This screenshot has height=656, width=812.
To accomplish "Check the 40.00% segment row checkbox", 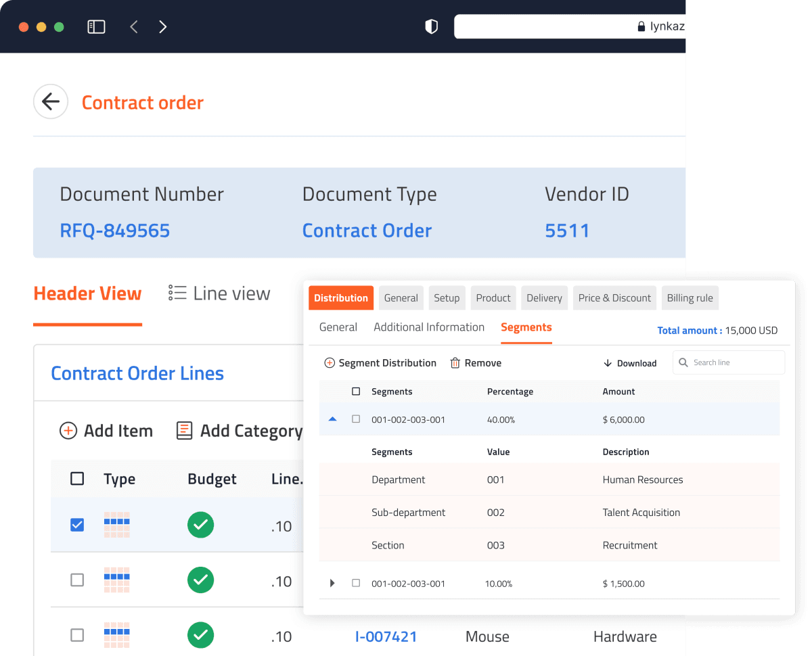I will tap(356, 419).
